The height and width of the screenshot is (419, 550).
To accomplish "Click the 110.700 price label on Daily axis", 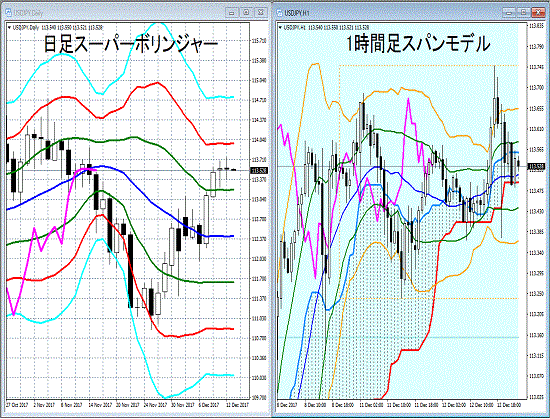I will 259,338.
